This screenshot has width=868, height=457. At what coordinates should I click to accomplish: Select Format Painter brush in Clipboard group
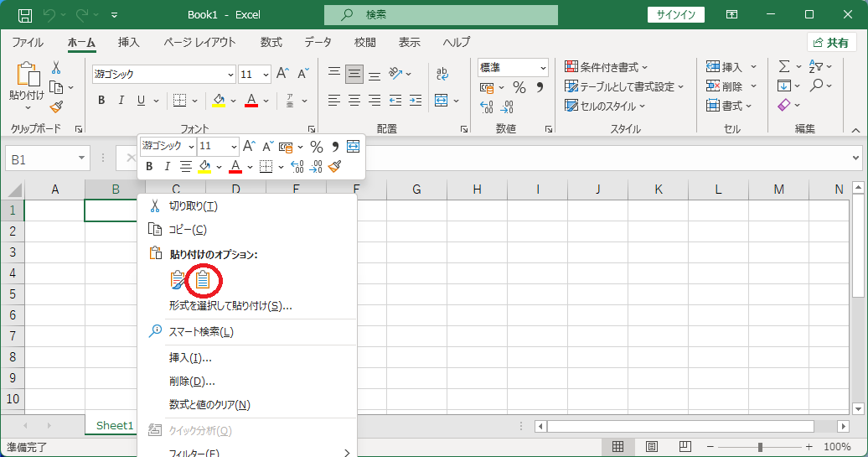[56, 106]
